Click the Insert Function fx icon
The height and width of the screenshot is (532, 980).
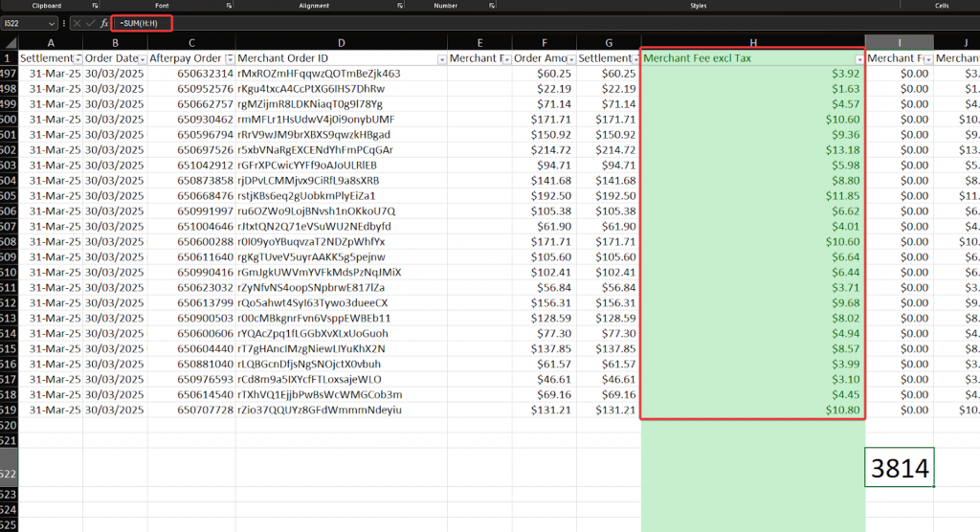point(104,23)
